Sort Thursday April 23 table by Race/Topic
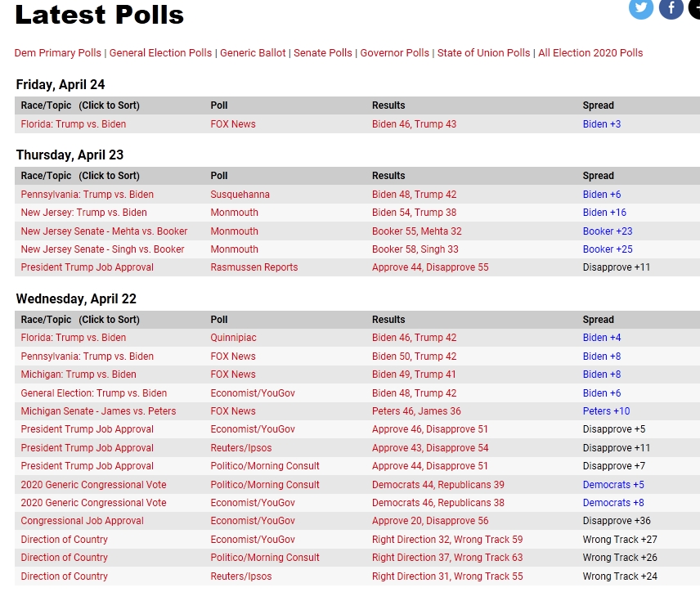Image resolution: width=700 pixels, height=592 pixels. (80, 176)
